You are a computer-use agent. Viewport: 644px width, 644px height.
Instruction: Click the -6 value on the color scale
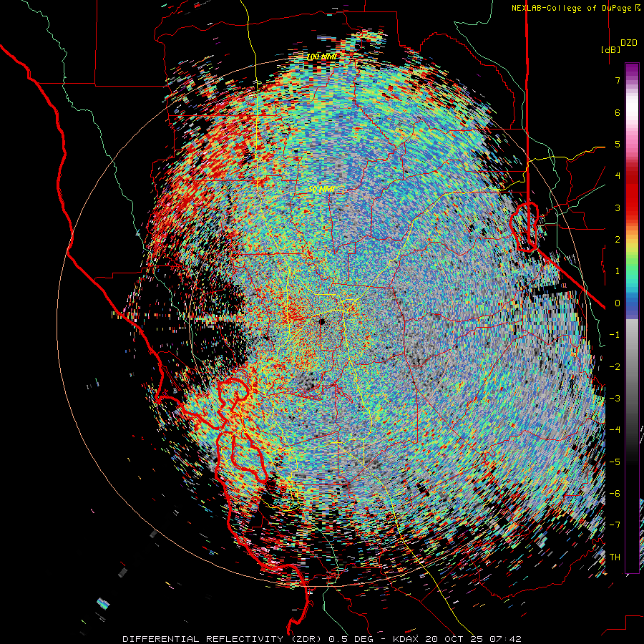point(615,494)
